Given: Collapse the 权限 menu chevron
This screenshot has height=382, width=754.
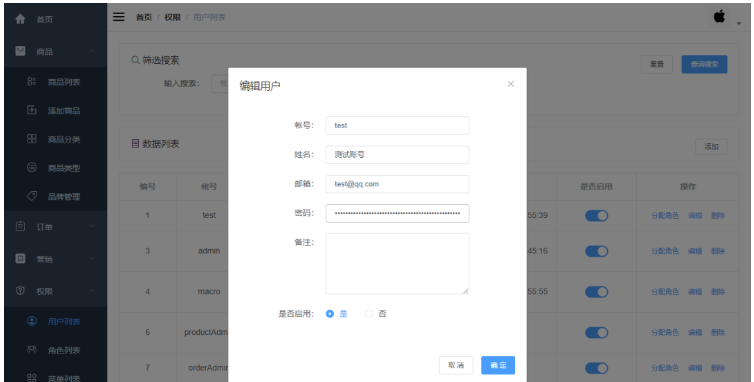Looking at the screenshot, I should [92, 291].
